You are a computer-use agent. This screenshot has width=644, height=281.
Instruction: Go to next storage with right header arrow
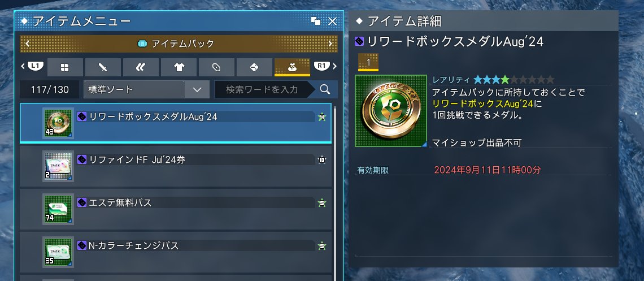click(x=330, y=44)
